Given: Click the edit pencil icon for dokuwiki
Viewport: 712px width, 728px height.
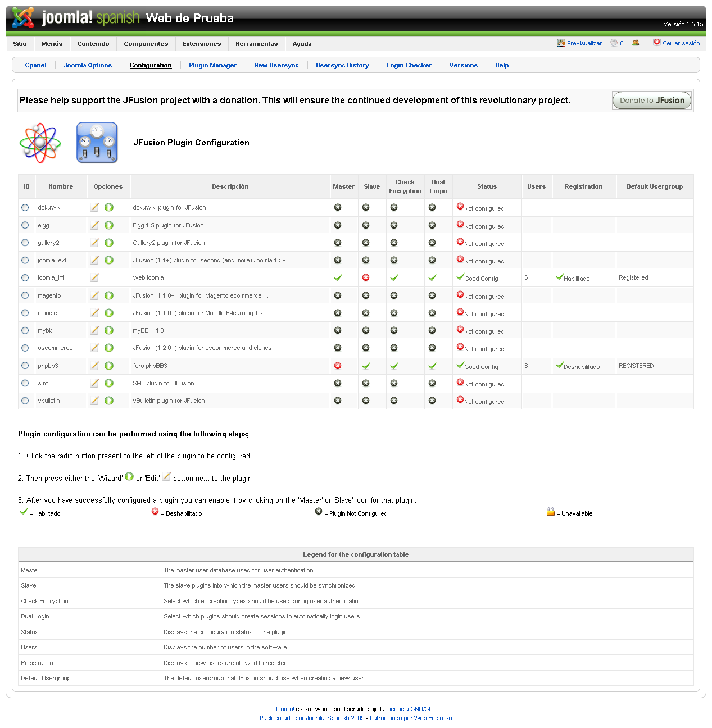Looking at the screenshot, I should click(94, 207).
